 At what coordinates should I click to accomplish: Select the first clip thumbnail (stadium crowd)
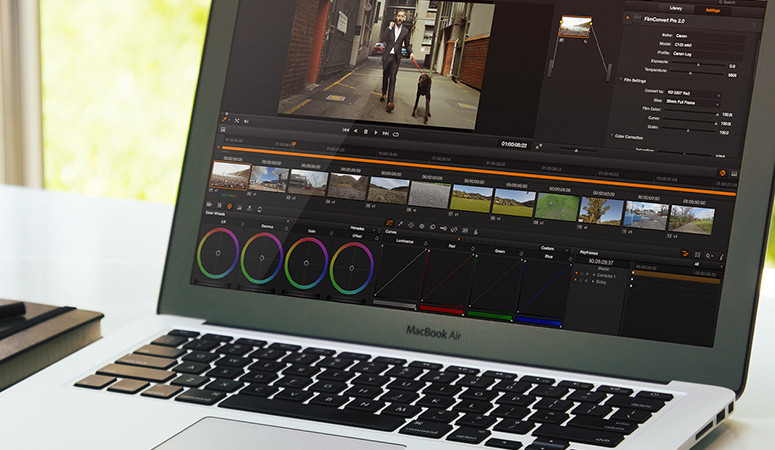(x=230, y=176)
